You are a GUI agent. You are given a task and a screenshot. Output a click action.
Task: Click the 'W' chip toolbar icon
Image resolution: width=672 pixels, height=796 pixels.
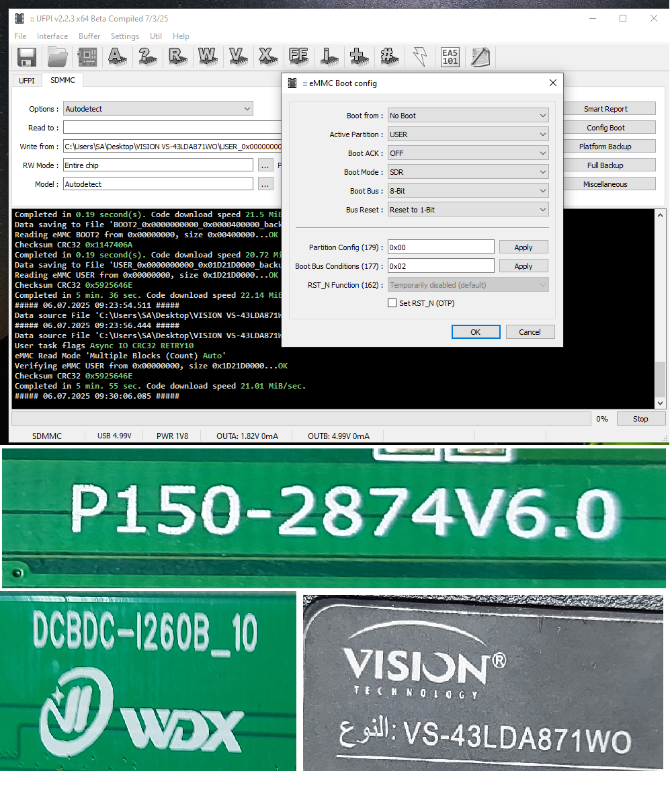click(x=208, y=57)
